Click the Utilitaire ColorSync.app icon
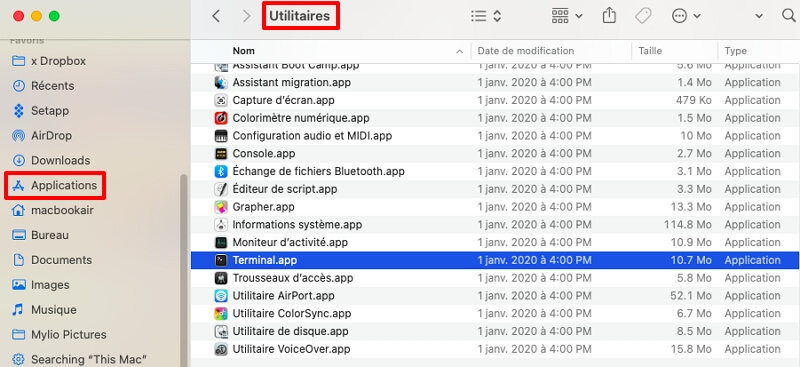This screenshot has width=800, height=367. point(221,313)
